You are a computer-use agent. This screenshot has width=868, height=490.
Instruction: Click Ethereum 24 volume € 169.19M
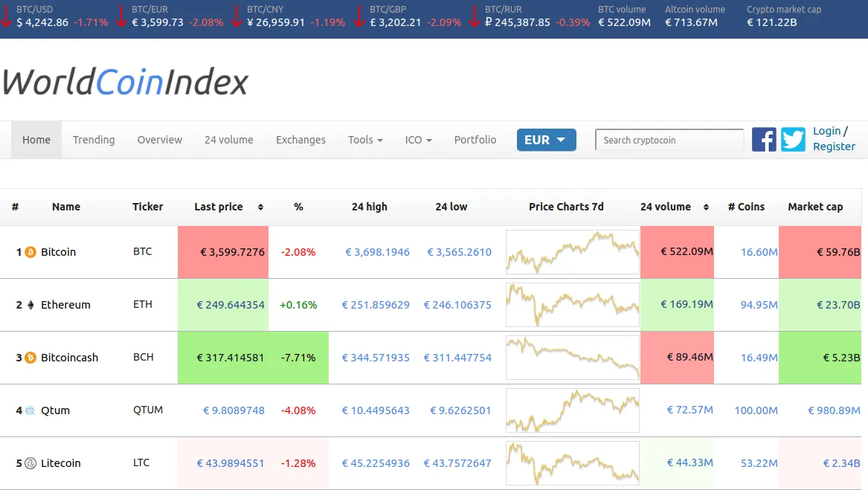[687, 305]
